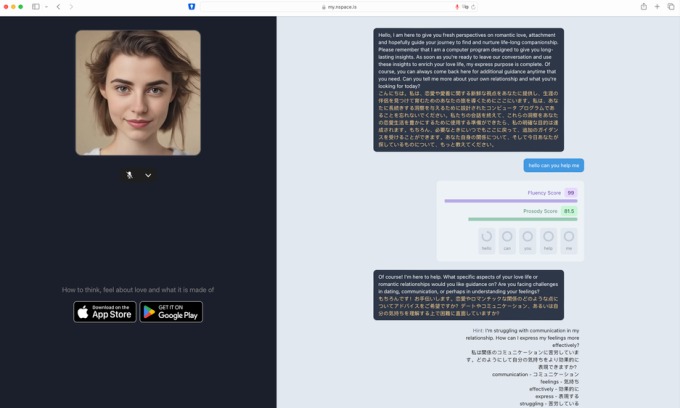Open the Download on the App Store badge
This screenshot has width=680, height=408.
click(x=105, y=312)
